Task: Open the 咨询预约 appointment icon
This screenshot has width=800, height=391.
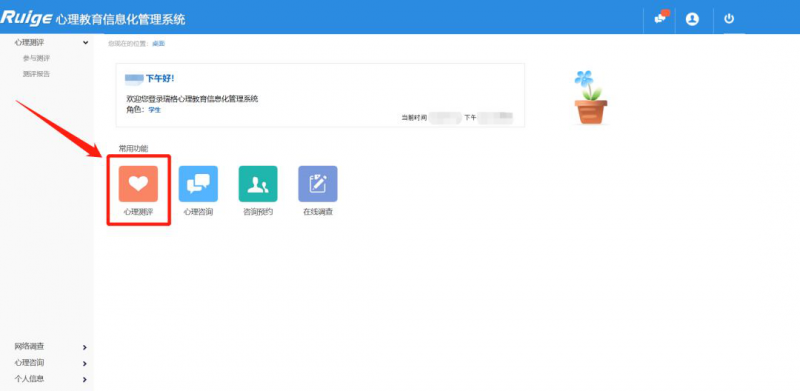Action: 258,184
